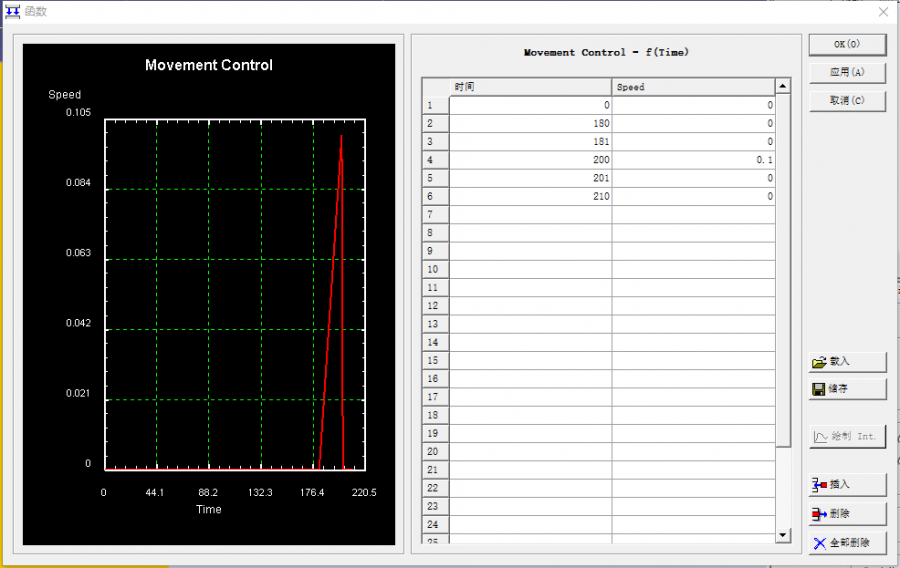
Task: Click the save (储存) floppy disk icon
Action: [x=819, y=389]
